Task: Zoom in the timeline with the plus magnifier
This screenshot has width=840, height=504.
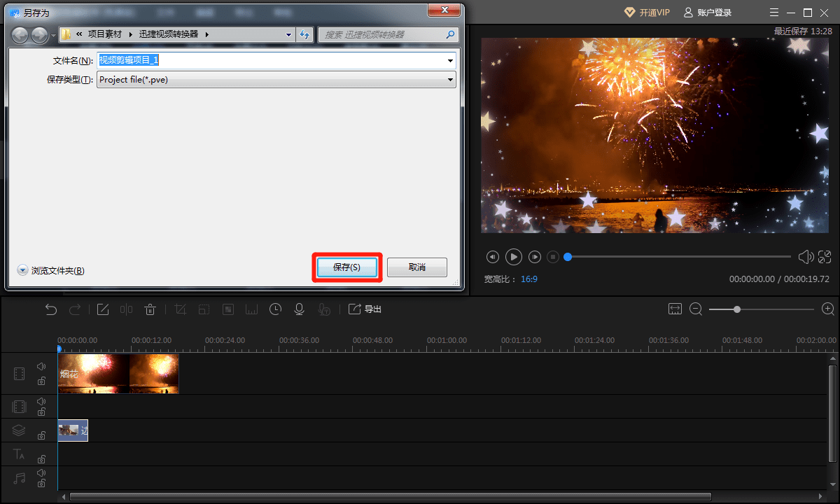Action: coord(828,309)
